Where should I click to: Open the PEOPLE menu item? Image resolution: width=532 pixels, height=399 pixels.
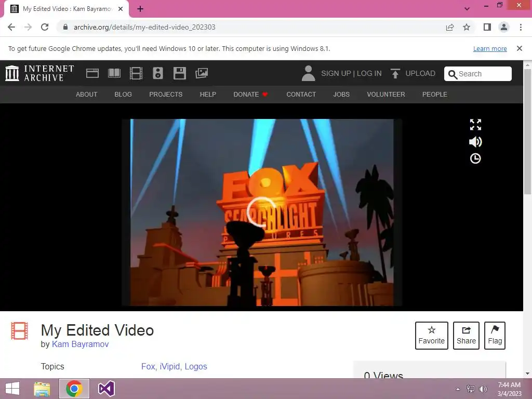click(435, 95)
